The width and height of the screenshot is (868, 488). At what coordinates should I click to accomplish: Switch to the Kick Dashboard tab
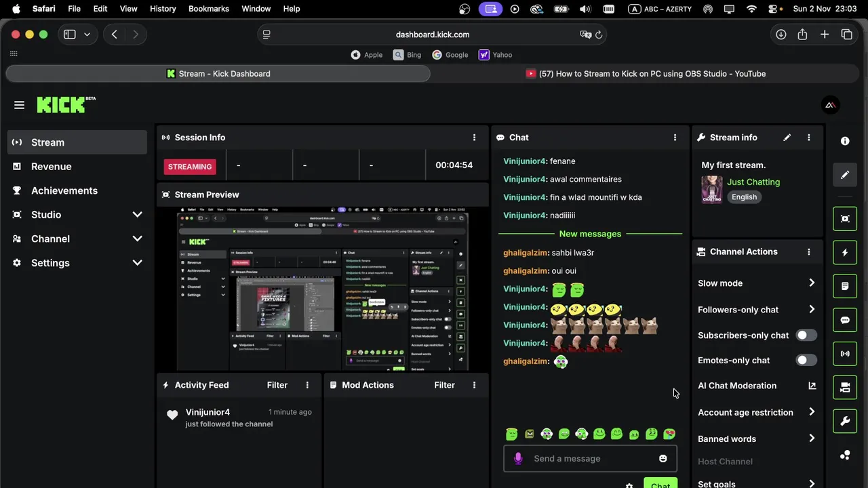point(218,74)
